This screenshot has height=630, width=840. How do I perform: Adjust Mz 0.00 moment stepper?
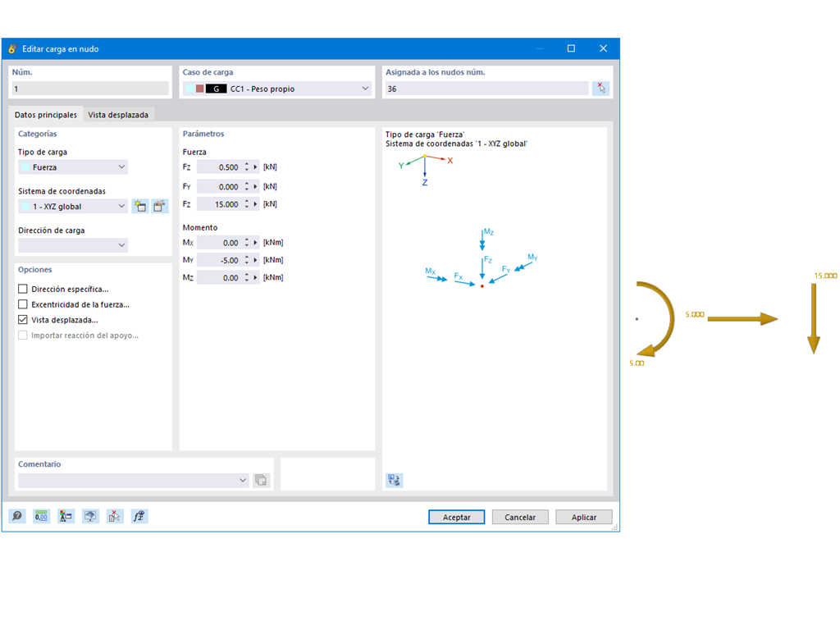246,277
